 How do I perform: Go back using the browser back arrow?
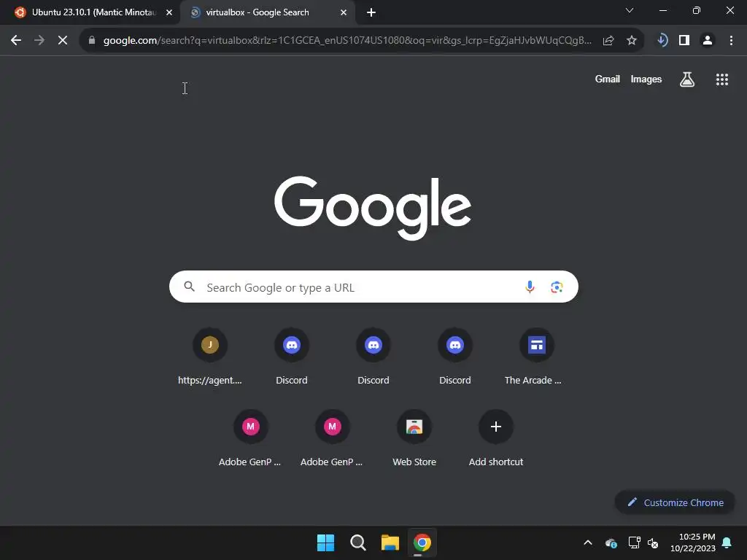[x=16, y=41]
